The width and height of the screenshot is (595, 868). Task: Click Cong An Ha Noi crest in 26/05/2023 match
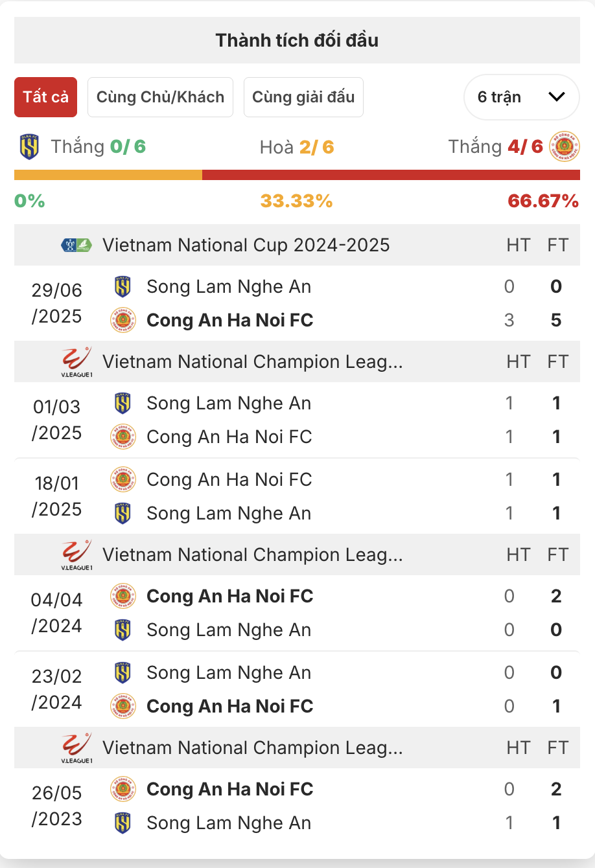tap(122, 789)
